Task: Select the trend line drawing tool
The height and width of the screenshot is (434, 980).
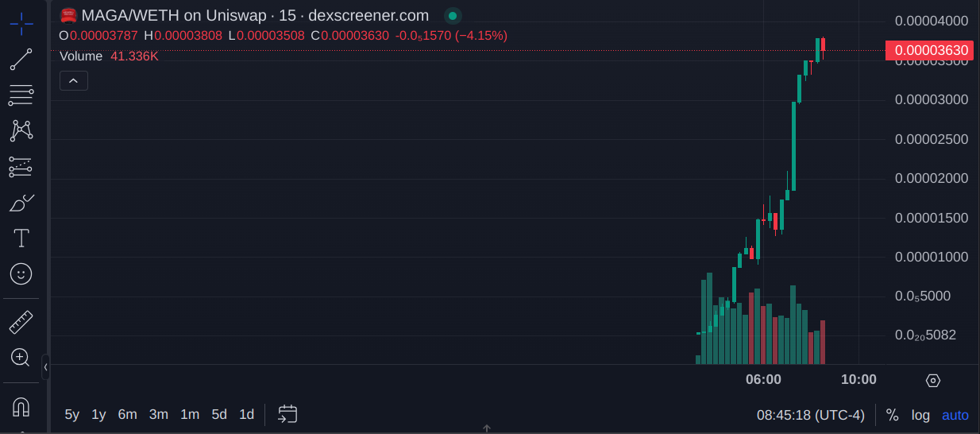Action: point(21,60)
